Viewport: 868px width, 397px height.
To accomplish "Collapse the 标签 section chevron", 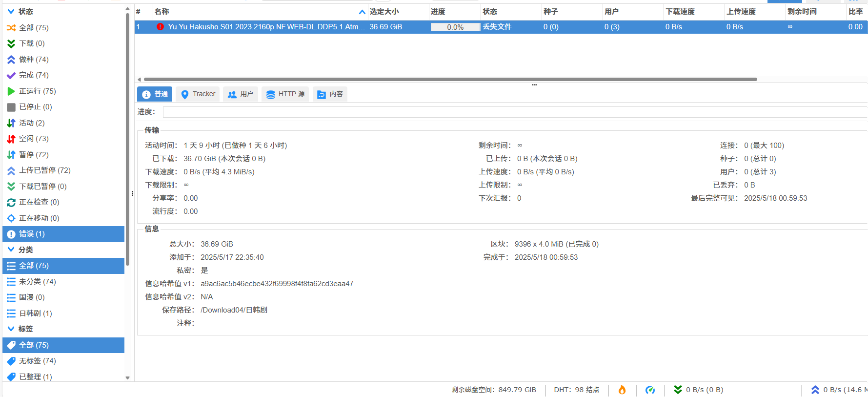I will (11, 329).
